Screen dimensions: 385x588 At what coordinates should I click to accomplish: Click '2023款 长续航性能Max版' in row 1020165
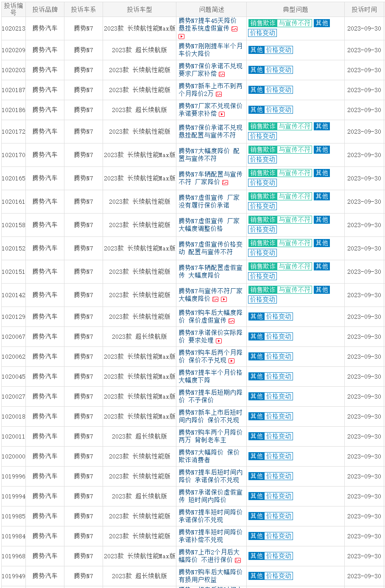click(139, 178)
